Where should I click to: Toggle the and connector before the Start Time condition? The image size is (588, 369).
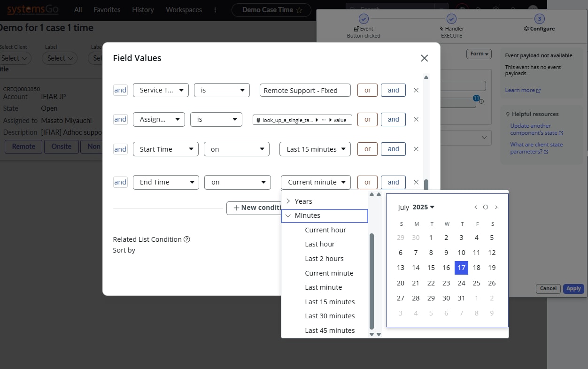pyautogui.click(x=120, y=149)
